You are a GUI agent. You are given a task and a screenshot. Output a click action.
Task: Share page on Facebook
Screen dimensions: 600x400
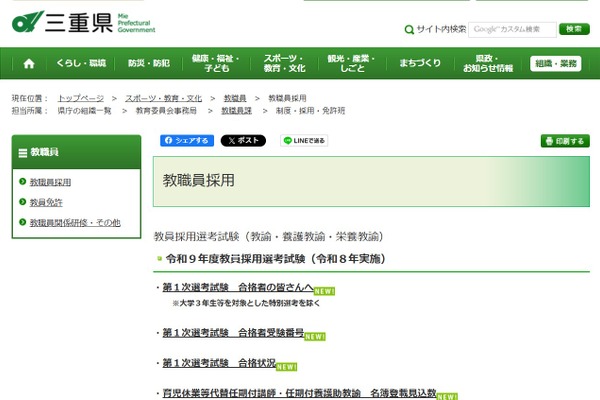pos(187,140)
